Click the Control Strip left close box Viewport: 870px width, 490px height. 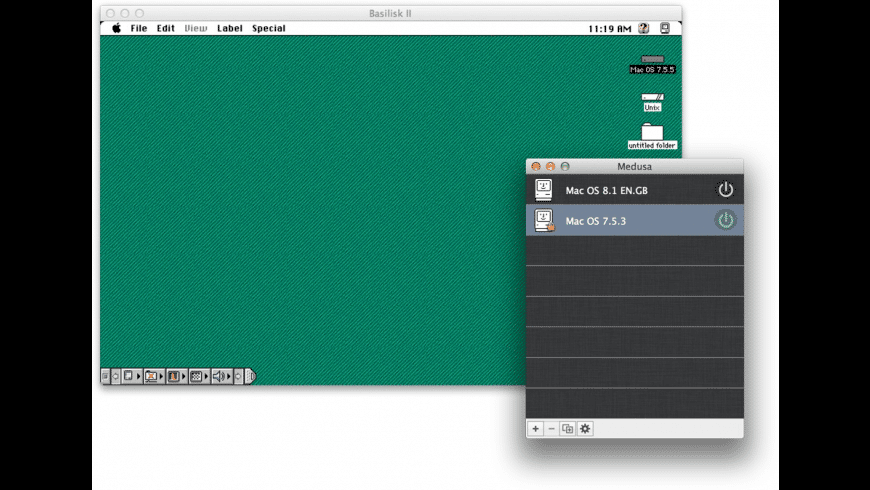click(x=105, y=376)
